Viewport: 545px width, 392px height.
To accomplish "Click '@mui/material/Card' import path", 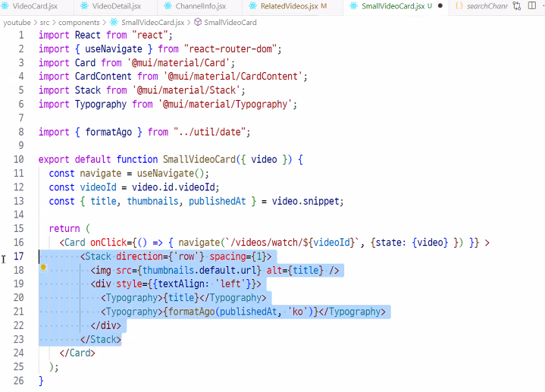I will [178, 63].
